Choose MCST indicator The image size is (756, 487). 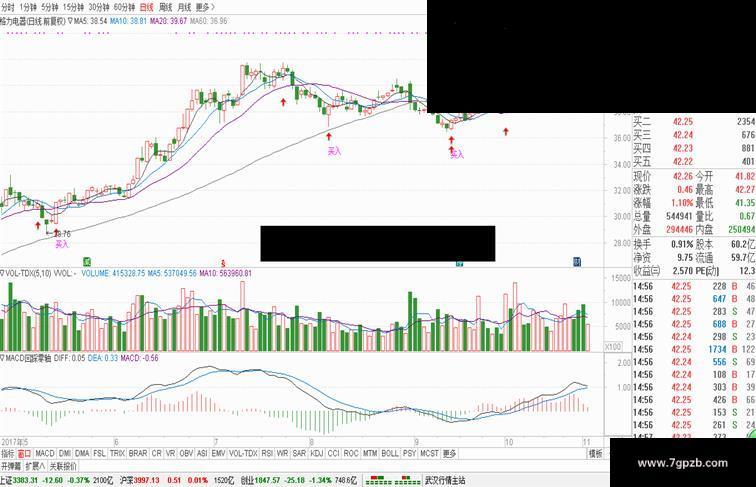(x=429, y=454)
